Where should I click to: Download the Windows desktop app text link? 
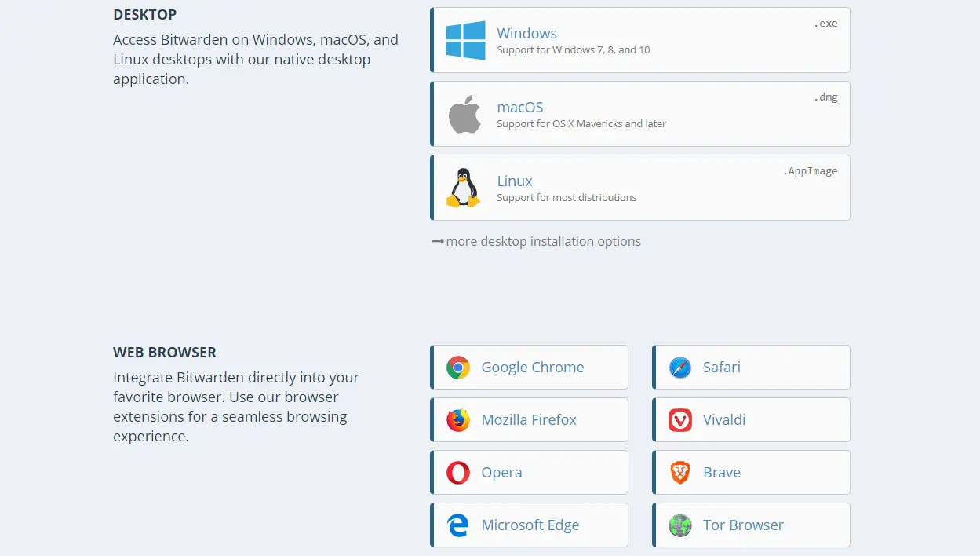point(526,34)
